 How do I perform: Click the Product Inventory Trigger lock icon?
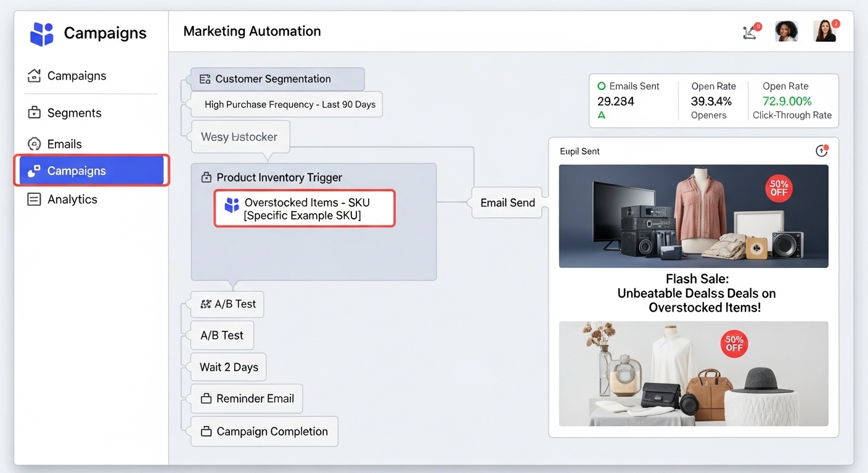click(207, 177)
